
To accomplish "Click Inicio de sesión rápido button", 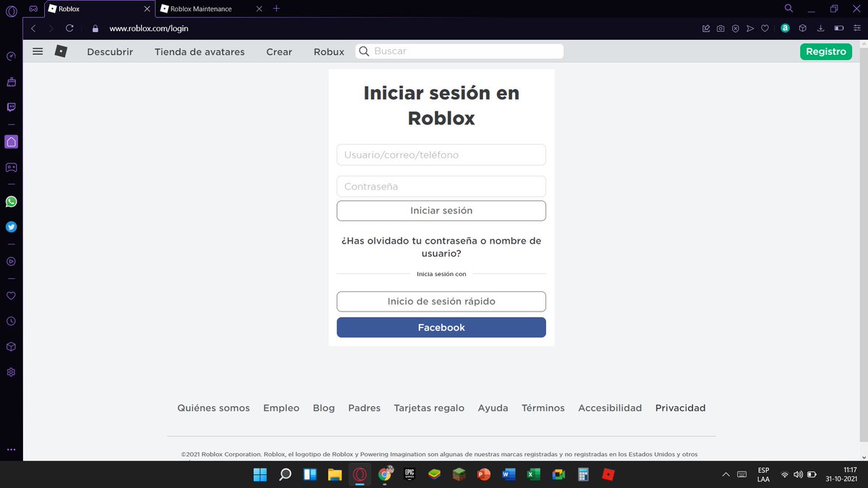I will tap(441, 301).
